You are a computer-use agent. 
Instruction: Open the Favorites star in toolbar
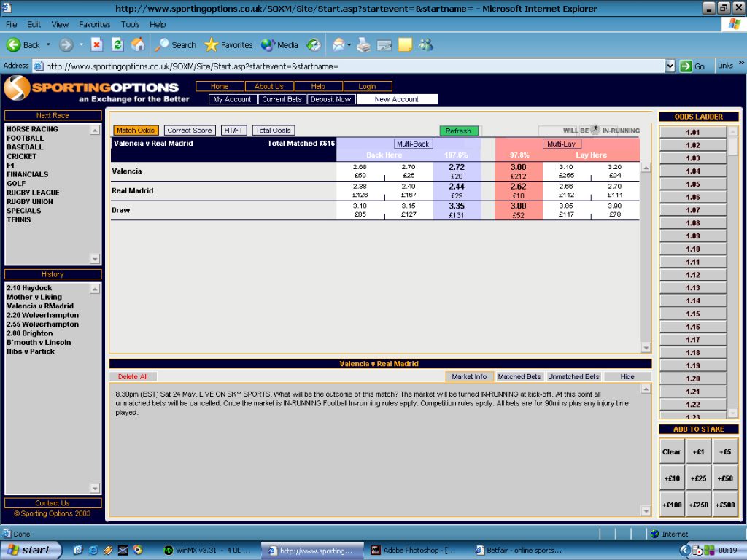212,45
